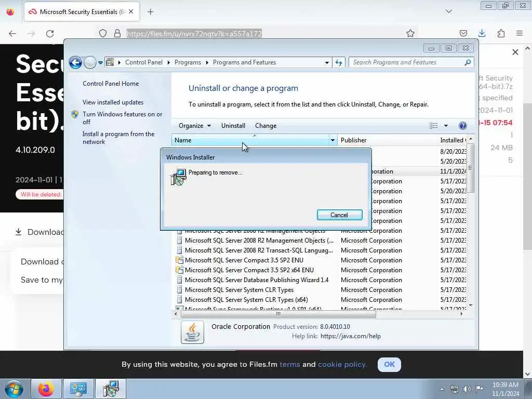Click the program list scroll down arrow
Image resolution: width=532 pixels, height=399 pixels.
pos(471,305)
